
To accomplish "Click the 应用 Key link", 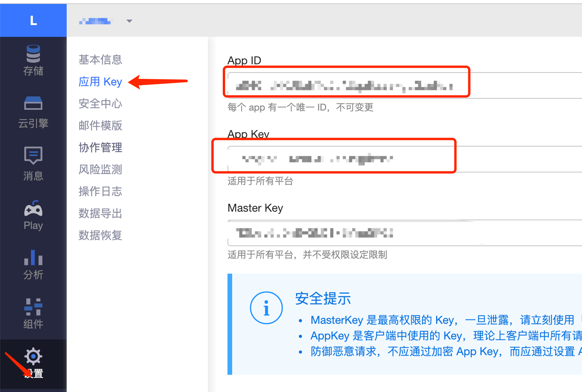I will [100, 82].
